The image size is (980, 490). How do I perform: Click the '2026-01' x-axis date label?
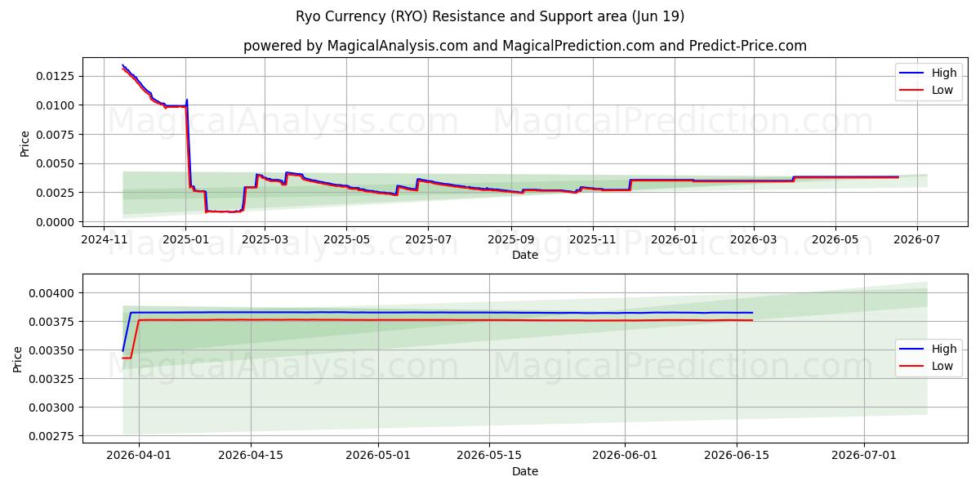point(675,240)
